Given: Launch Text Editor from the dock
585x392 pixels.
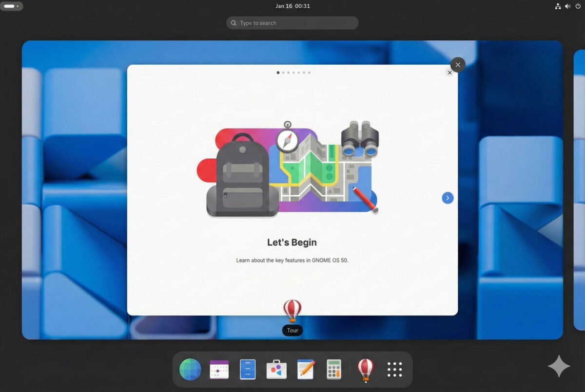Looking at the screenshot, I should click(x=306, y=370).
